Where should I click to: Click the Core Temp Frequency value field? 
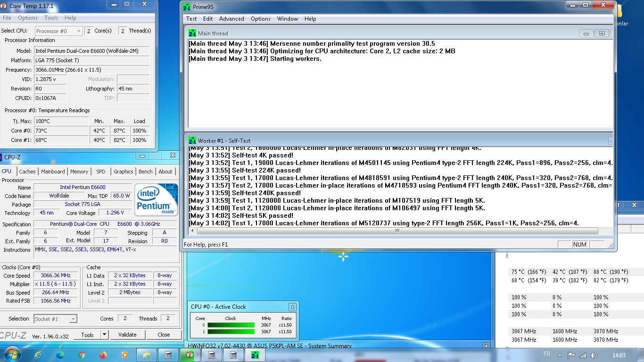point(92,70)
